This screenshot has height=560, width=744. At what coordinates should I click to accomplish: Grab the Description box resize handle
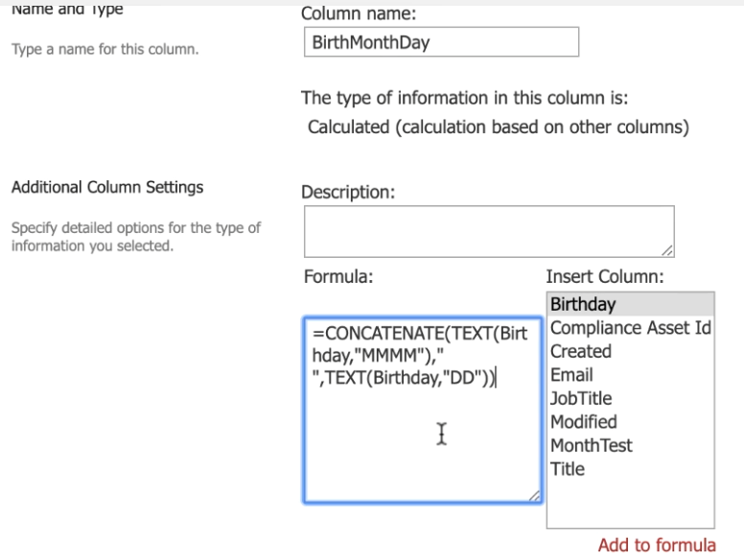(x=667, y=250)
